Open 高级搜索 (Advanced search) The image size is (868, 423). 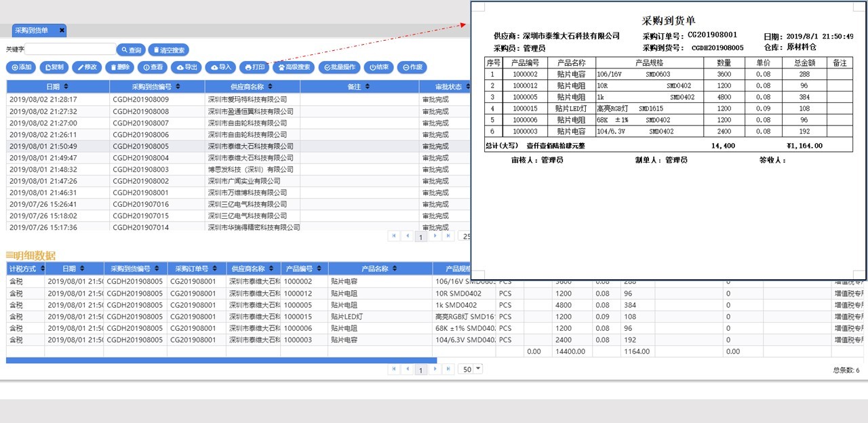click(x=294, y=67)
